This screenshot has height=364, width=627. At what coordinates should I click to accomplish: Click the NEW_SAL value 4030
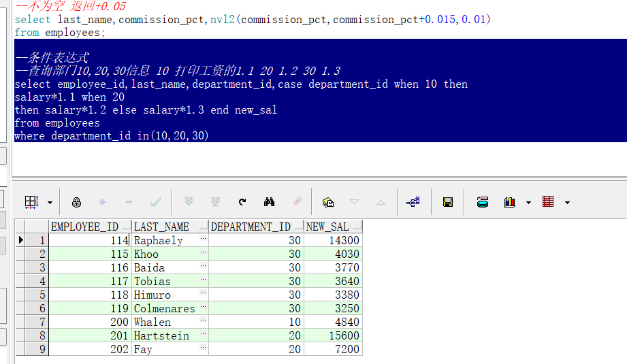(333, 254)
